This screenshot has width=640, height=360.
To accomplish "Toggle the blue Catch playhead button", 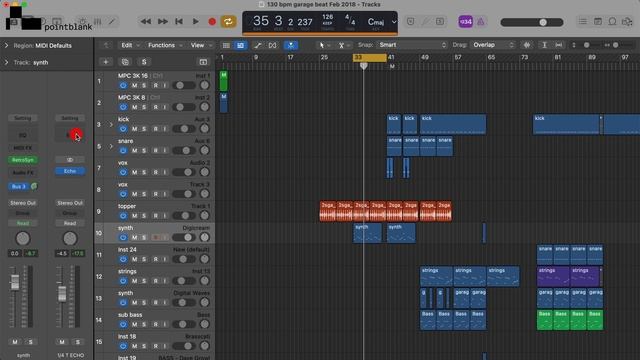I will pyautogui.click(x=291, y=45).
